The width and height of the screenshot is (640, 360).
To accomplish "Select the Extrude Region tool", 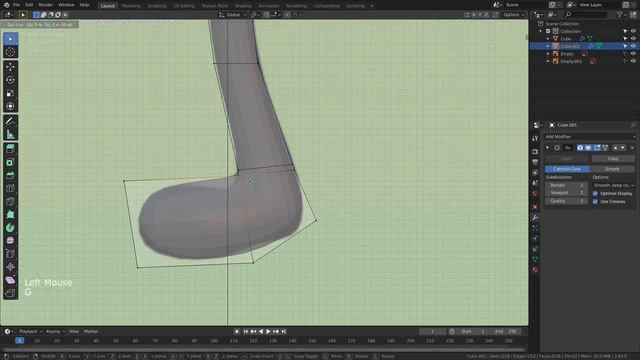I will click(x=11, y=149).
